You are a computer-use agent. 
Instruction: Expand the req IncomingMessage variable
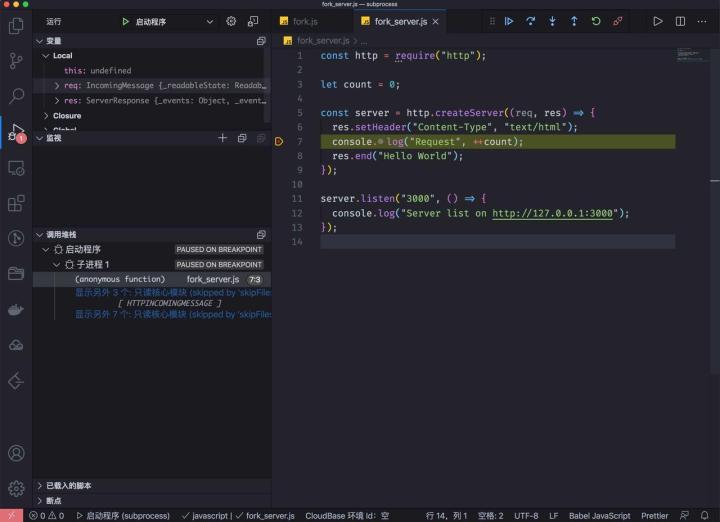(x=57, y=86)
